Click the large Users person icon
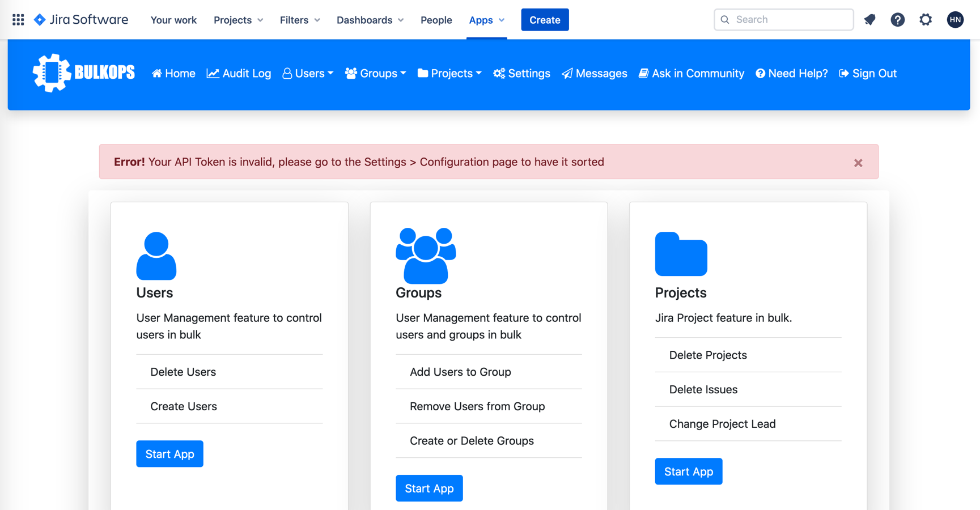This screenshot has height=510, width=980. pyautogui.click(x=156, y=256)
